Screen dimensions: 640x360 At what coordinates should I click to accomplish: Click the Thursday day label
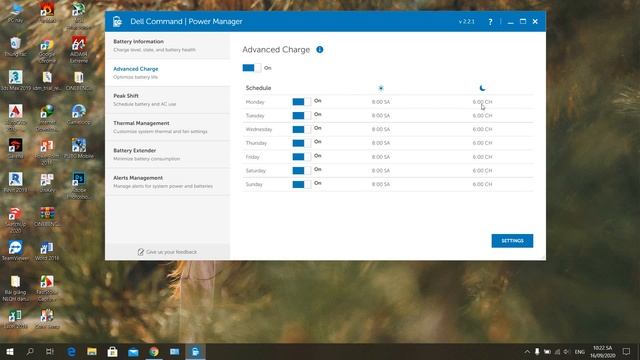coord(256,143)
